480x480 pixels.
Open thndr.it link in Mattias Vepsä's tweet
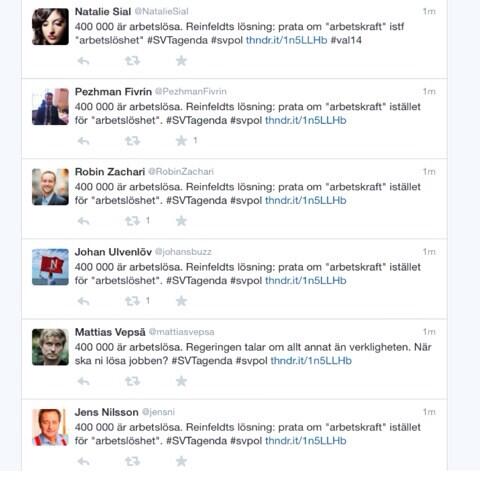(x=311, y=361)
